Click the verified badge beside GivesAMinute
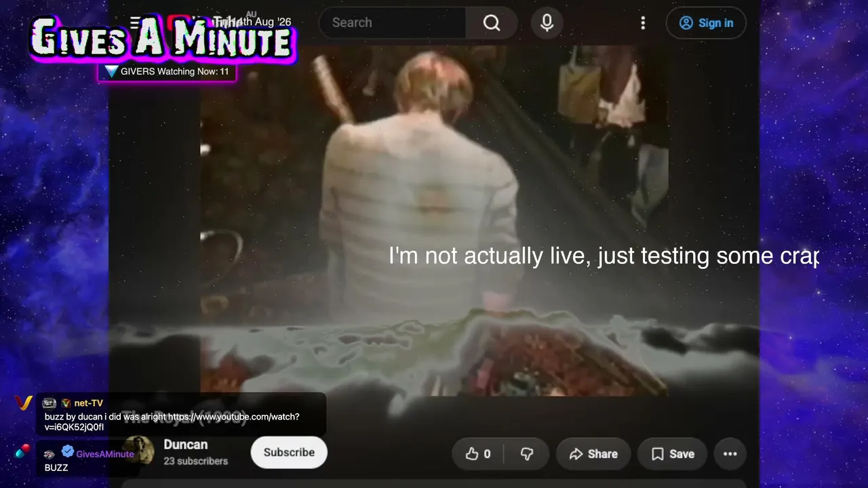This screenshot has height=488, width=868. pyautogui.click(x=68, y=451)
